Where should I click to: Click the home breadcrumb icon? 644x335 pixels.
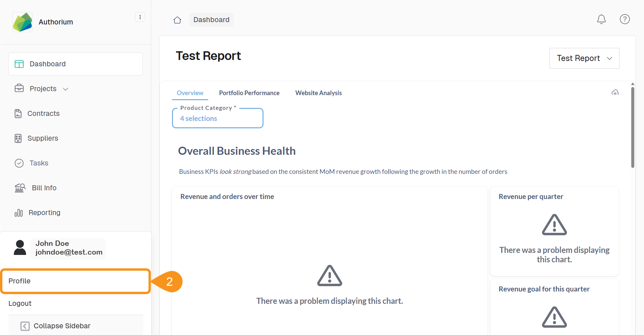177,20
